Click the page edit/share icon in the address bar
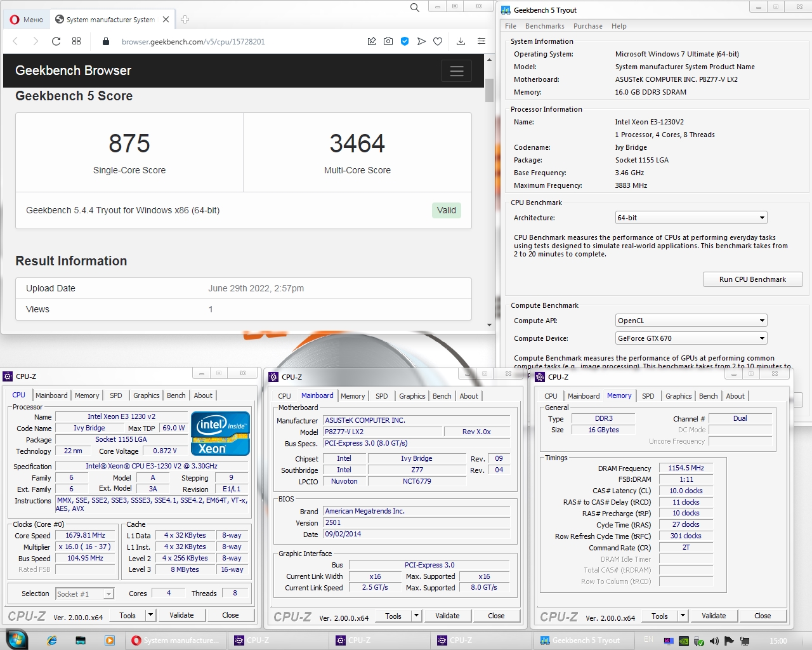 pyautogui.click(x=372, y=41)
